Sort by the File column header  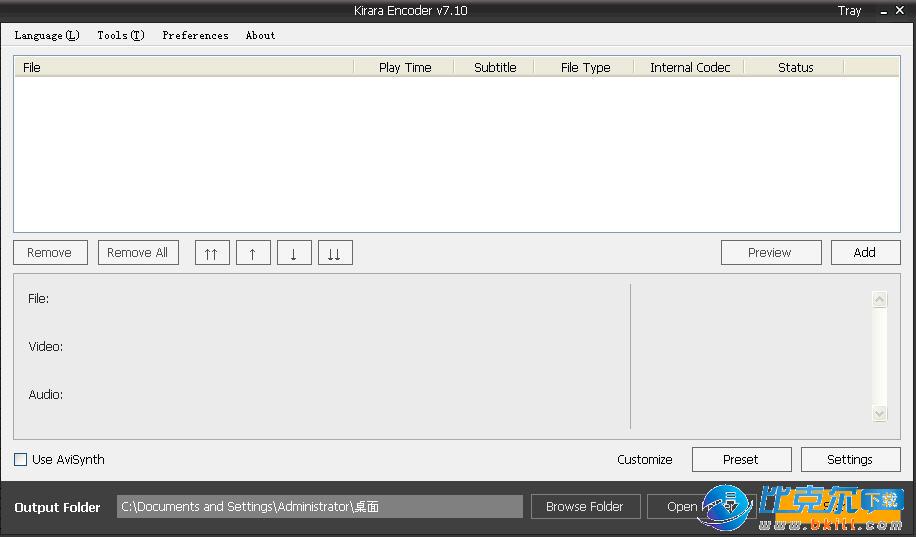point(184,67)
